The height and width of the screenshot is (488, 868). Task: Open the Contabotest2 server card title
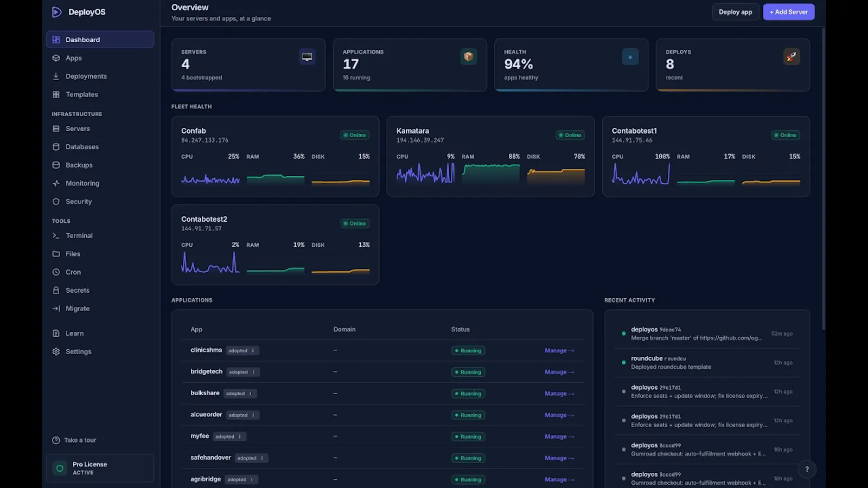(x=204, y=219)
